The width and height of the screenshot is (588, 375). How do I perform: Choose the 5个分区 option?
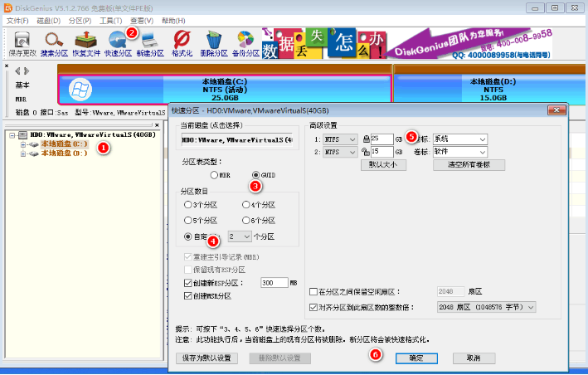click(187, 221)
